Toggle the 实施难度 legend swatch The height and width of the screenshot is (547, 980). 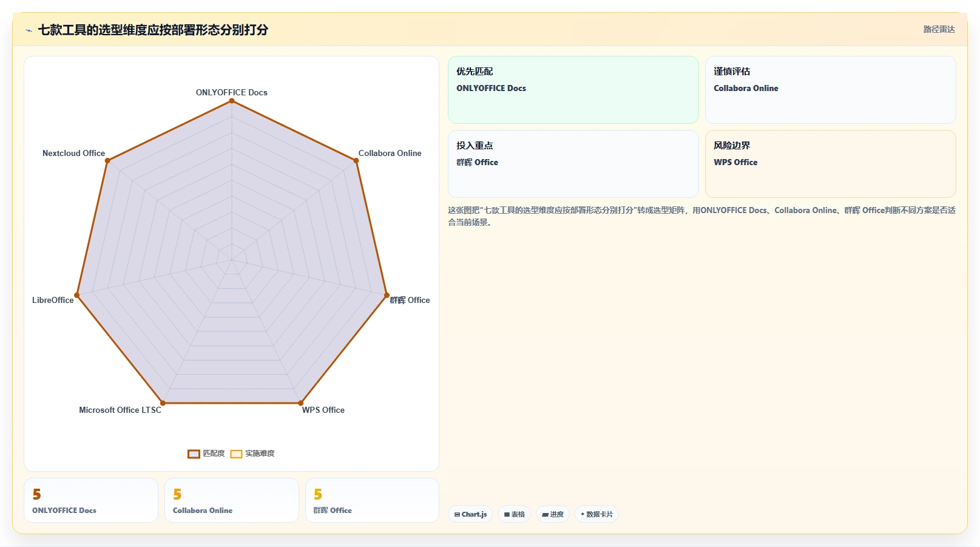236,454
